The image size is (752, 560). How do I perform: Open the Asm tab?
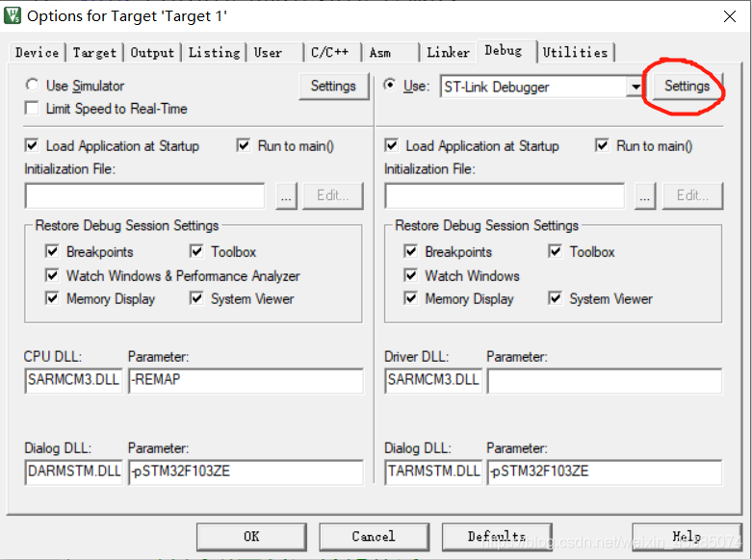pyautogui.click(x=390, y=52)
